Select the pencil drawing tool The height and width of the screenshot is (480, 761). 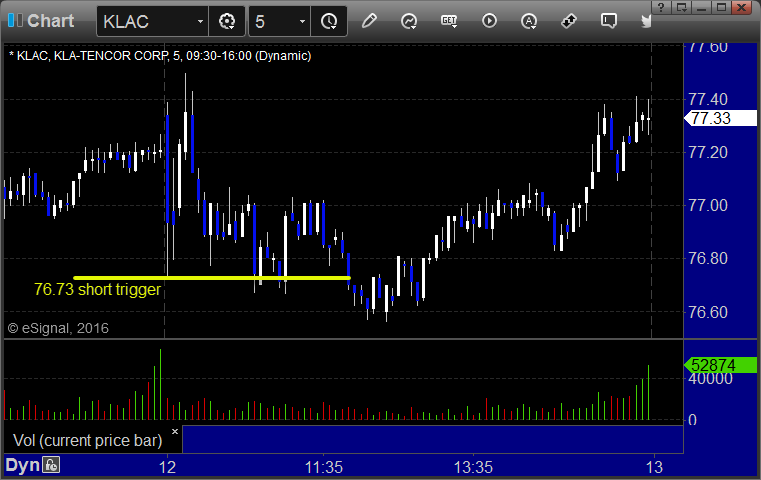tap(369, 21)
